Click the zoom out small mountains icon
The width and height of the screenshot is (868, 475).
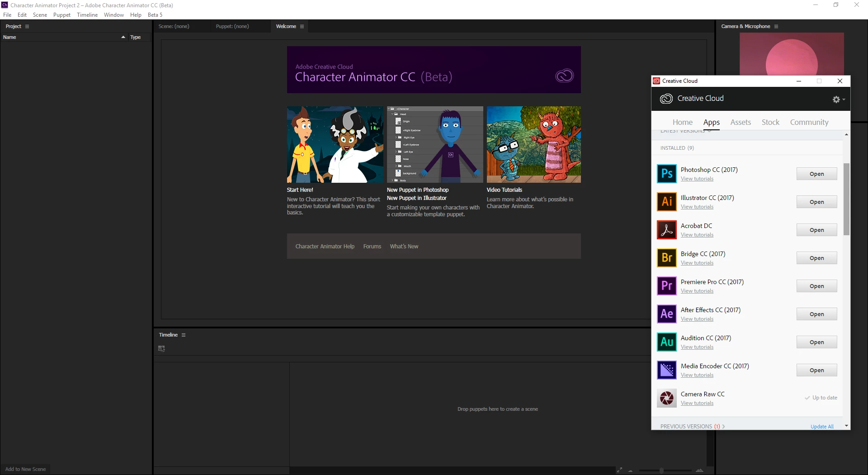630,470
